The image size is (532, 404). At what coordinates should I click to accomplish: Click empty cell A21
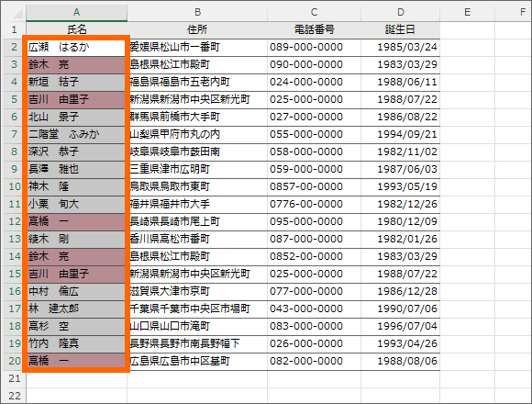coord(77,379)
